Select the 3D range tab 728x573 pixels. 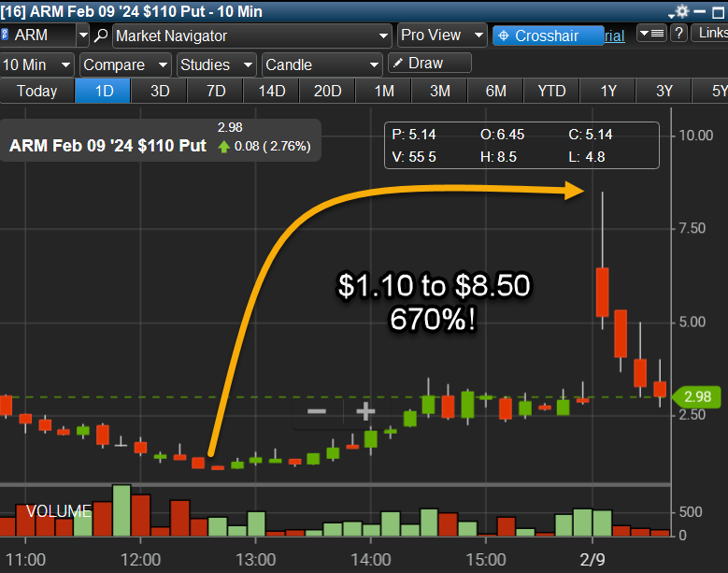coord(160,91)
